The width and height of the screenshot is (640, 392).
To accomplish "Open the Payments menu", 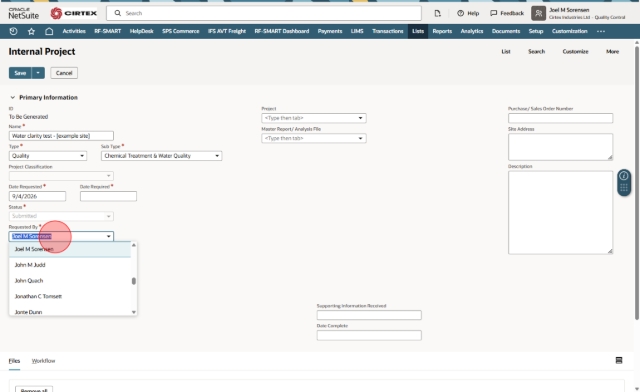I will tap(330, 31).
